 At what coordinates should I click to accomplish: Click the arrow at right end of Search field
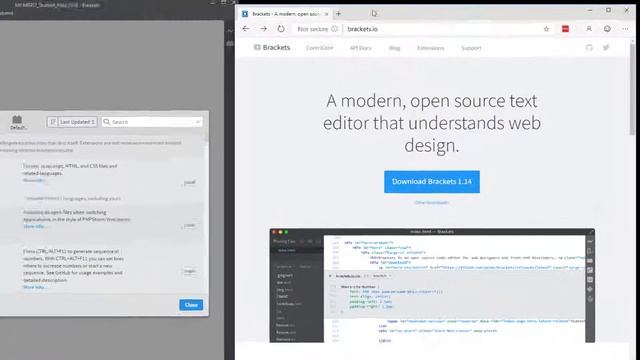198,122
